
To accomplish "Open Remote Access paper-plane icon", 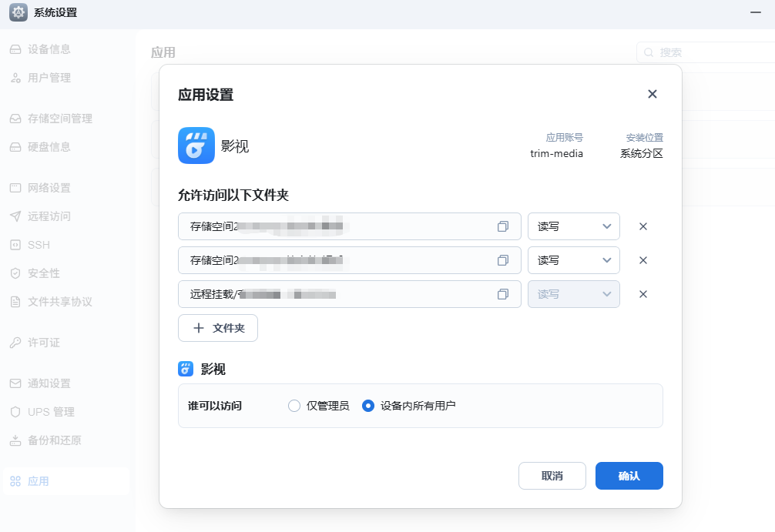I will [x=15, y=216].
